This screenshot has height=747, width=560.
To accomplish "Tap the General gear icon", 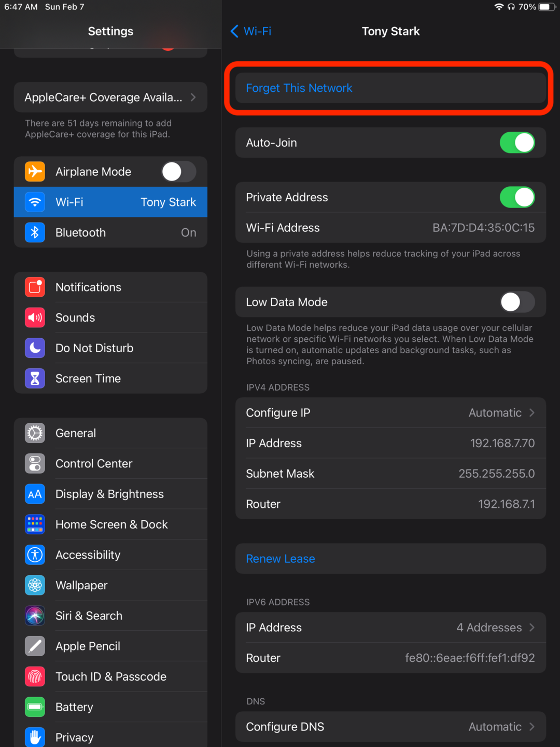I will (x=35, y=433).
